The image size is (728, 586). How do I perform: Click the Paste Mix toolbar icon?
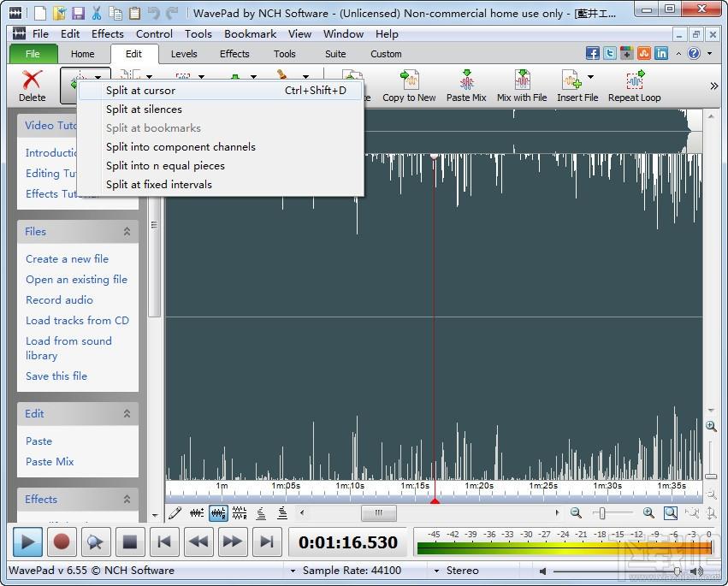[466, 80]
